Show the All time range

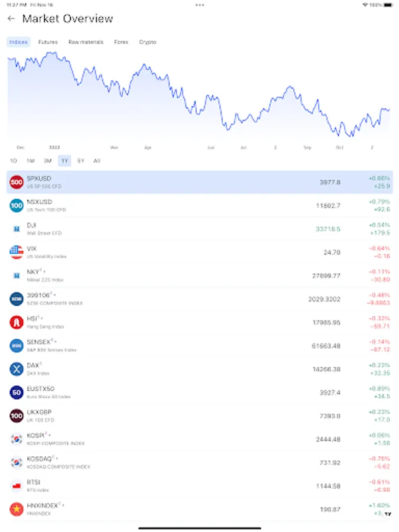tap(97, 161)
